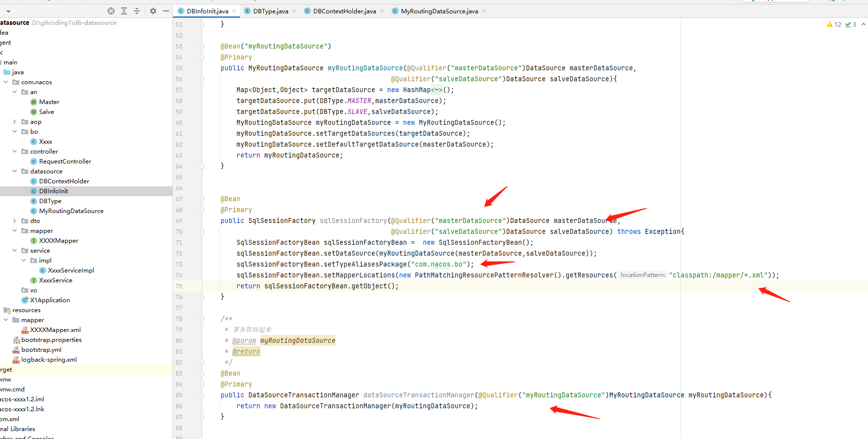
Task: Open the inspections widget arrow at editor top right
Action: point(864,24)
